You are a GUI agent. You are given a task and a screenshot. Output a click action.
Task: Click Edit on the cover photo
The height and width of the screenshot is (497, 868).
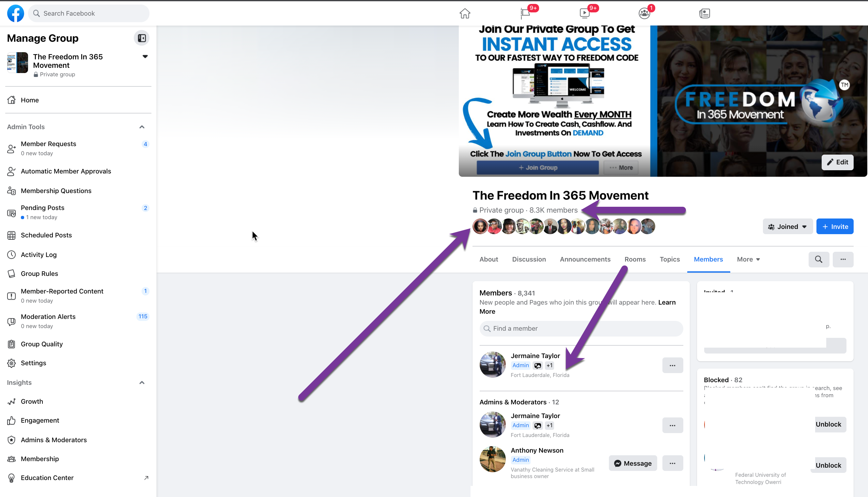[x=837, y=162]
